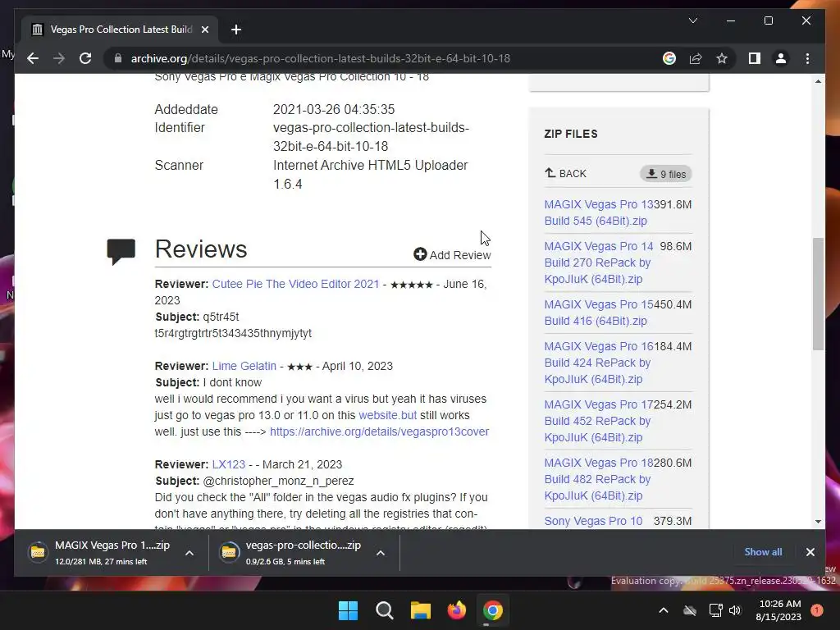Open the browser side panel

[x=755, y=58]
